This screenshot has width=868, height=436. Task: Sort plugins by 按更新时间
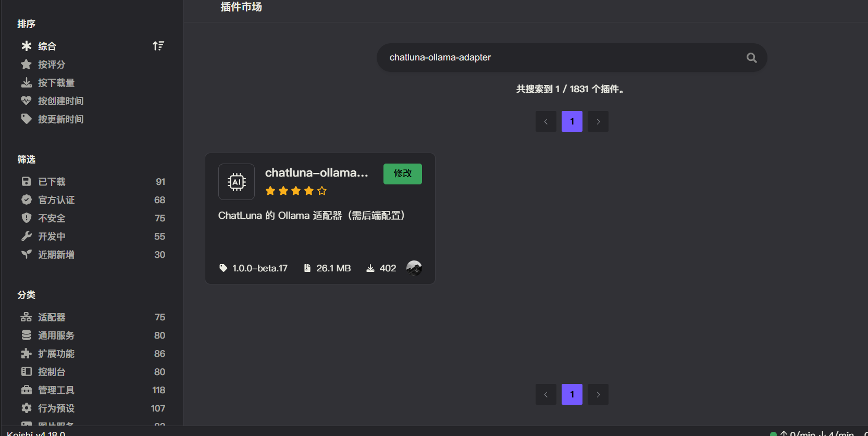pyautogui.click(x=60, y=119)
